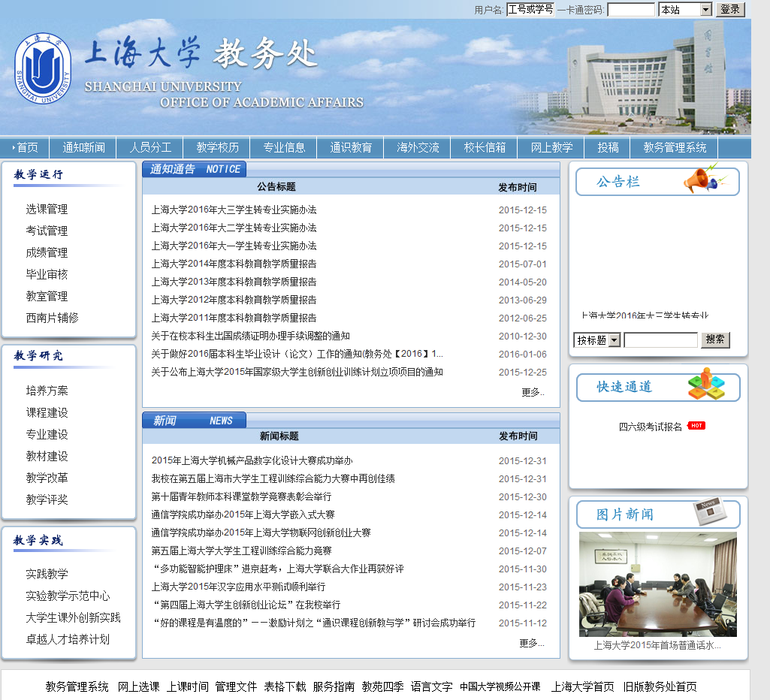Open news 2015年上海大学机械产品数字化设计大赛成功举办
Image resolution: width=770 pixels, height=700 pixels.
point(252,460)
